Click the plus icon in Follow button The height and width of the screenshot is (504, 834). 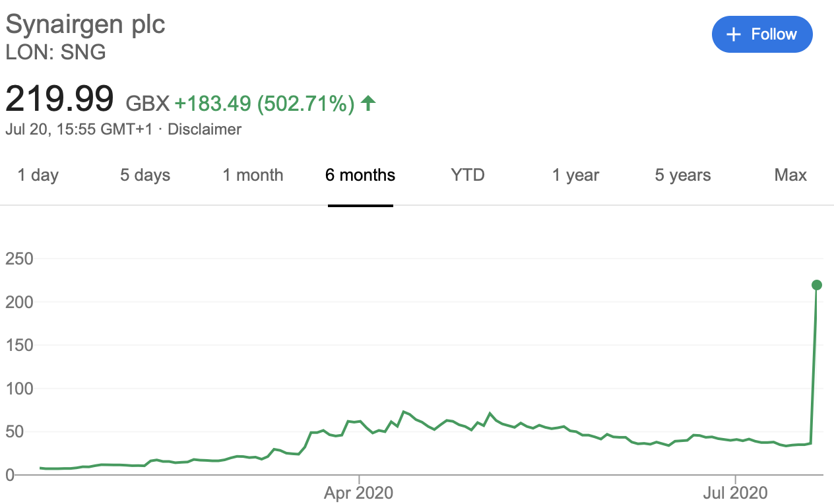click(x=734, y=34)
